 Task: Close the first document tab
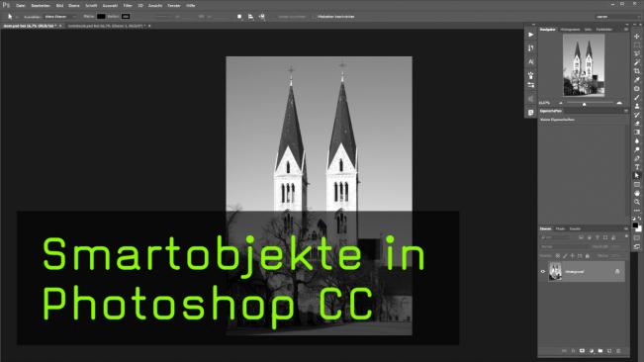tap(60, 26)
